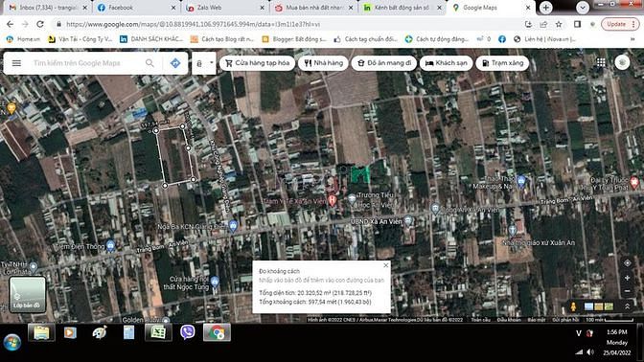Show more bookmarks with the chevron
The width and height of the screenshot is (644, 362).
pyautogui.click(x=632, y=39)
